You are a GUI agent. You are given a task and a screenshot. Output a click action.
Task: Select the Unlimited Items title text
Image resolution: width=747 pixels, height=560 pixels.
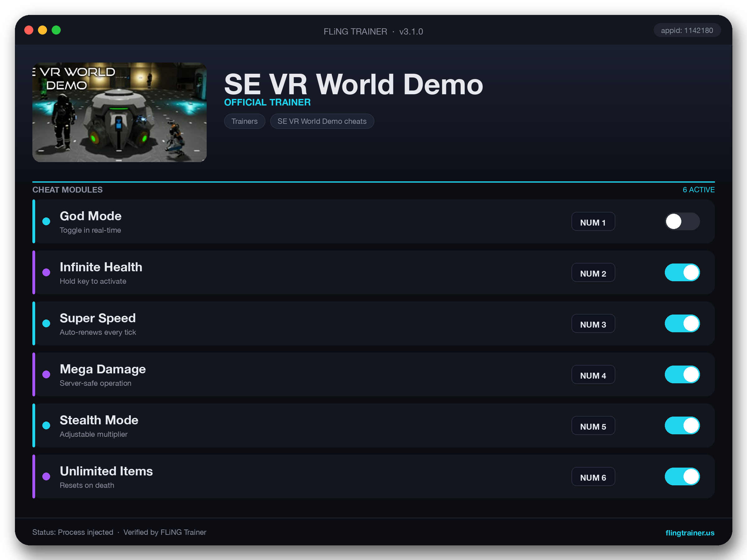106,471
